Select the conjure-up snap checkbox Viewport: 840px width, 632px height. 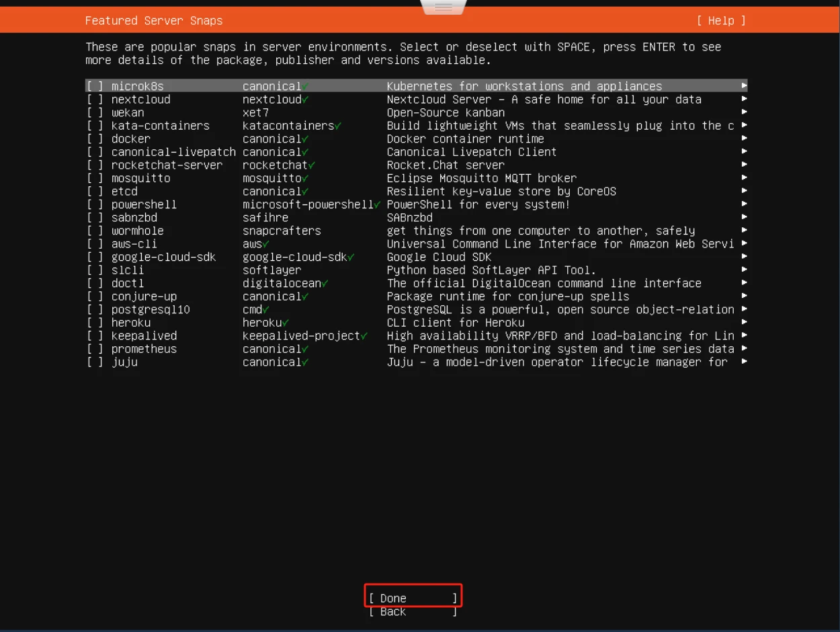pyautogui.click(x=95, y=296)
